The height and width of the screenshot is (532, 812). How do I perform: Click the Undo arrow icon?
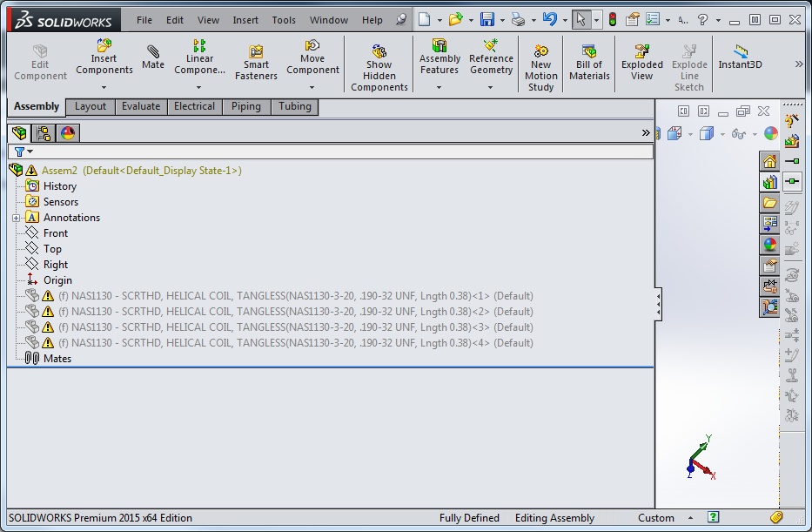[549, 20]
